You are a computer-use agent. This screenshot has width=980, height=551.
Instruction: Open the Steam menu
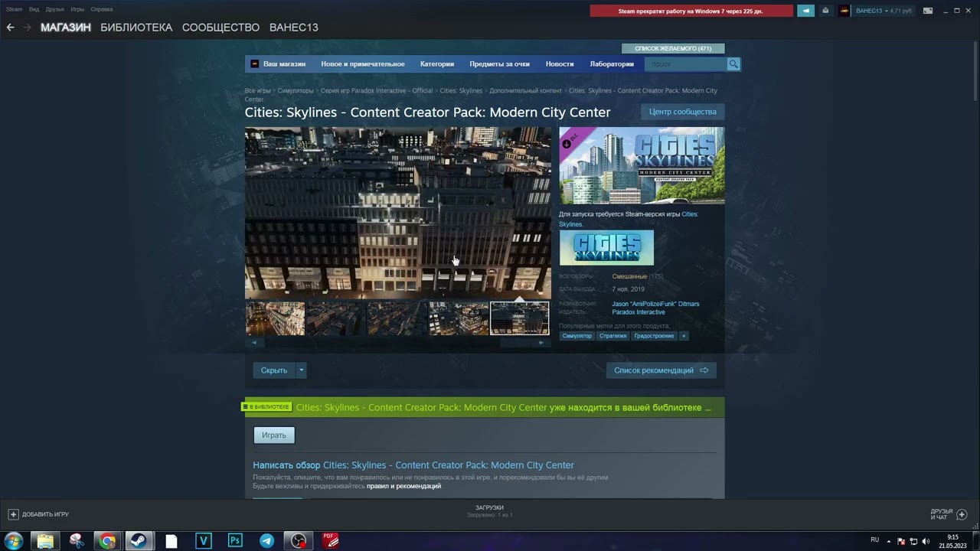pos(15,9)
